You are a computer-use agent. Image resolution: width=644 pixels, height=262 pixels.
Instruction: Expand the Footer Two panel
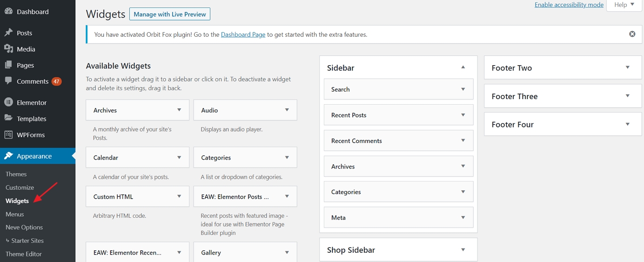pyautogui.click(x=627, y=67)
